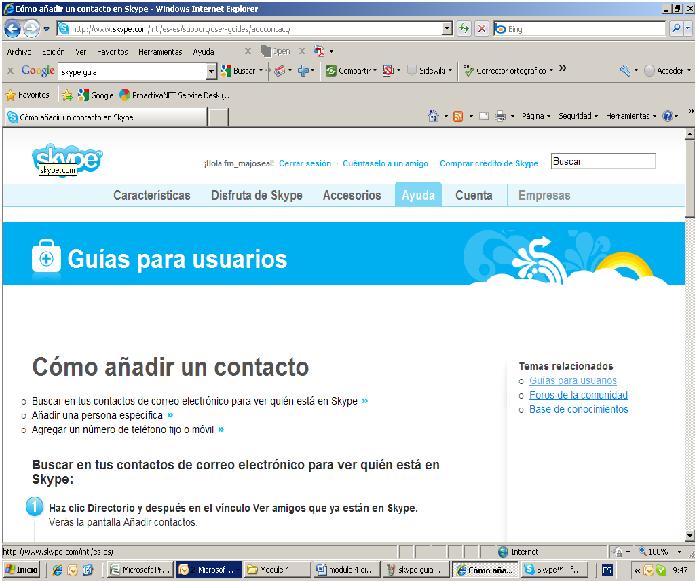Click the Sidewiki toolbar button
The height and width of the screenshot is (581, 695).
point(426,70)
